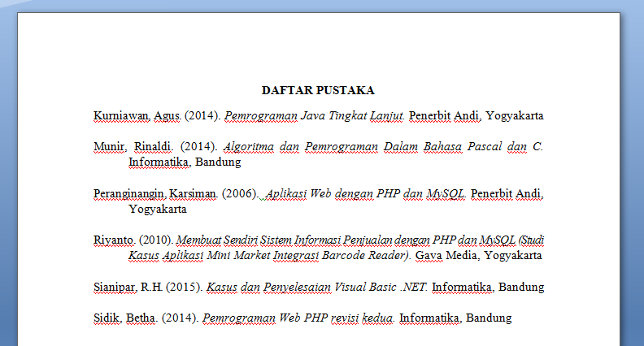Click the author name "Sidik, Betha"
Image resolution: width=644 pixels, height=346 pixels.
click(x=125, y=318)
